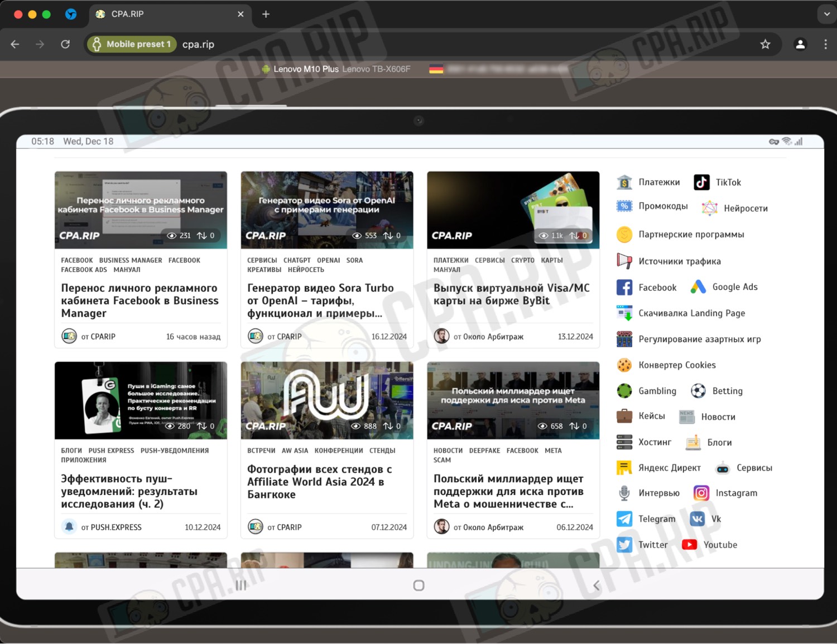Click the Скачивалка Landing Page icon

(x=624, y=313)
